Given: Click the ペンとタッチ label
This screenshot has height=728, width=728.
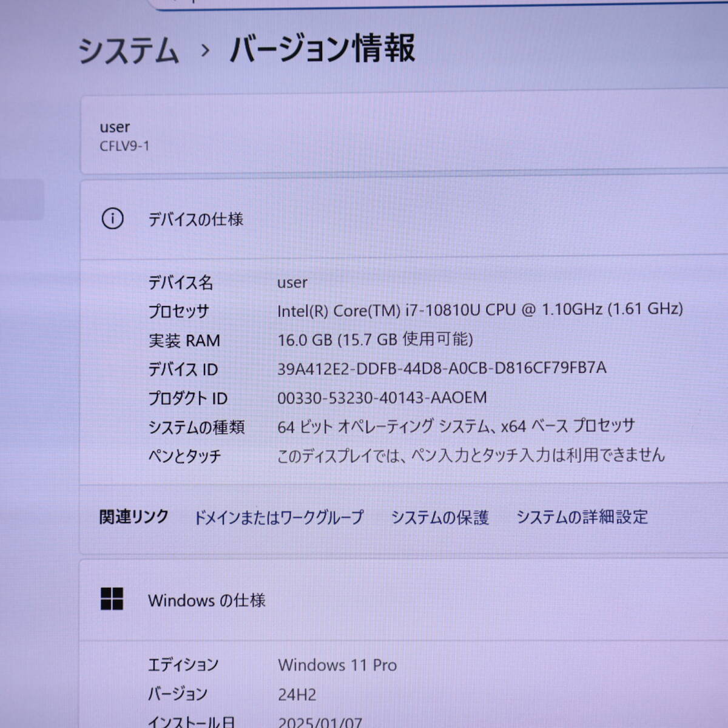Looking at the screenshot, I should click(x=185, y=456).
